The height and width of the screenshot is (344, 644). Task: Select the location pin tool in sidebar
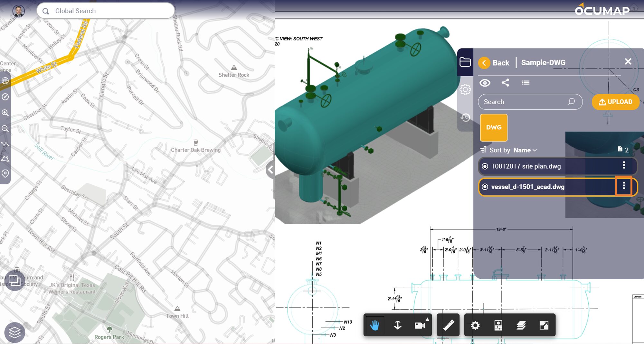click(5, 173)
